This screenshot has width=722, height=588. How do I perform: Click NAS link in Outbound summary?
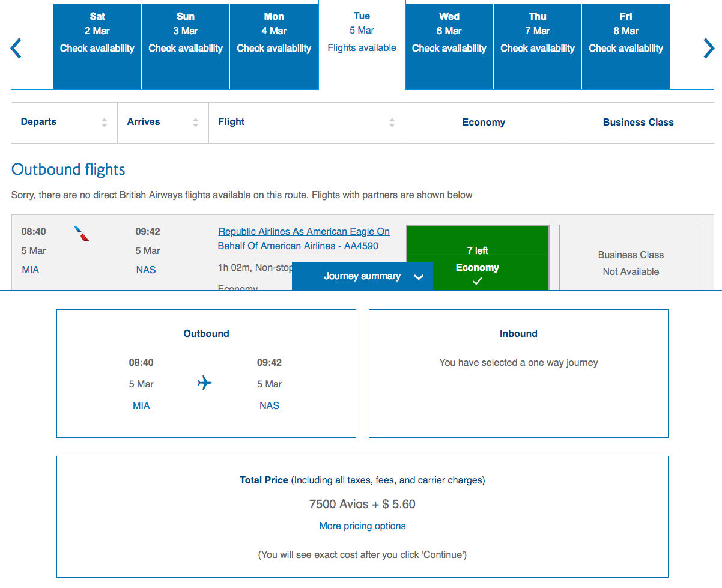point(269,406)
